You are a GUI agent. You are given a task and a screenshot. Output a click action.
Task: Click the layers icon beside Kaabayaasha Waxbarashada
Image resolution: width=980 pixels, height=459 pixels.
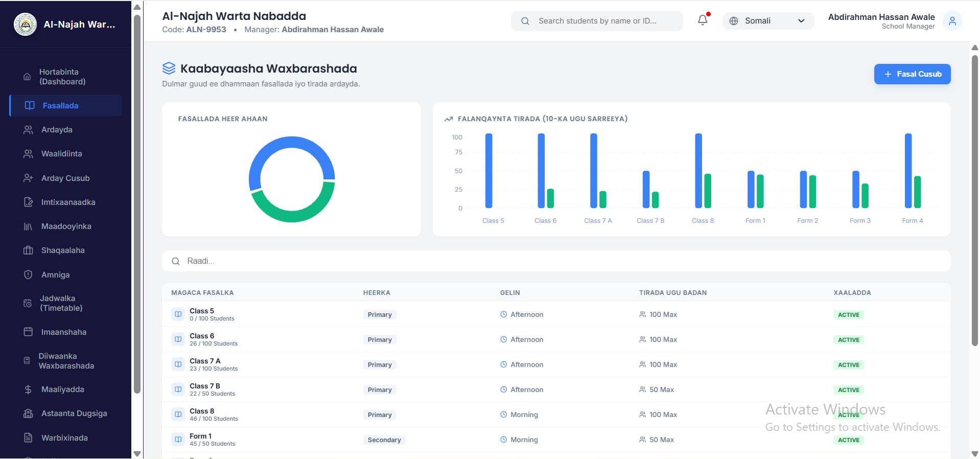pos(169,68)
